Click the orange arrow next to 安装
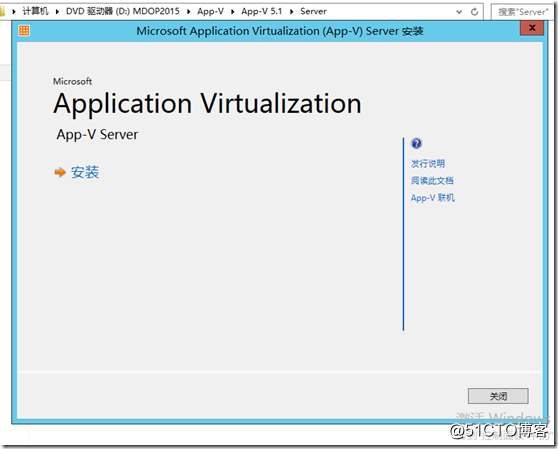This screenshot has width=558, height=449. 60,173
